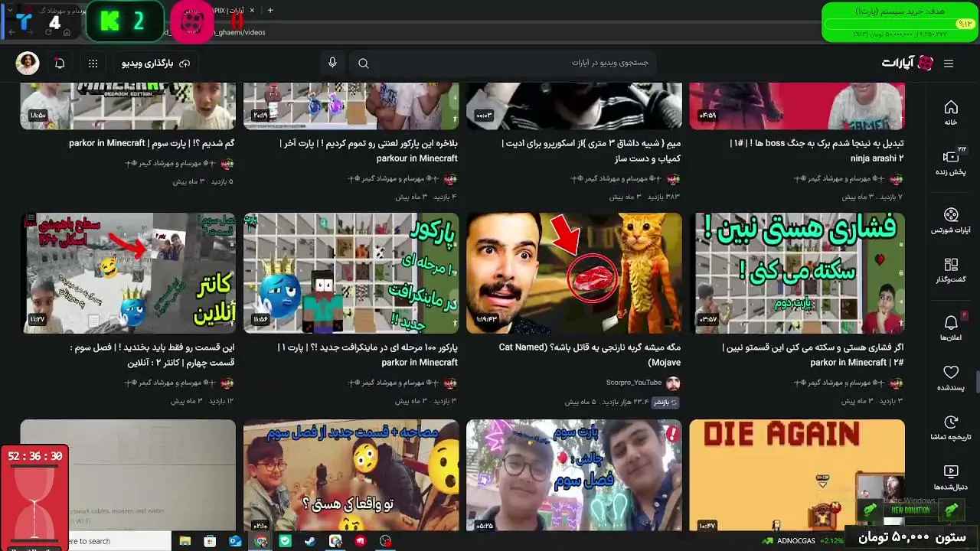Viewport: 980px width, 551px height.
Task: Click the browser home button
Action: pos(67,32)
